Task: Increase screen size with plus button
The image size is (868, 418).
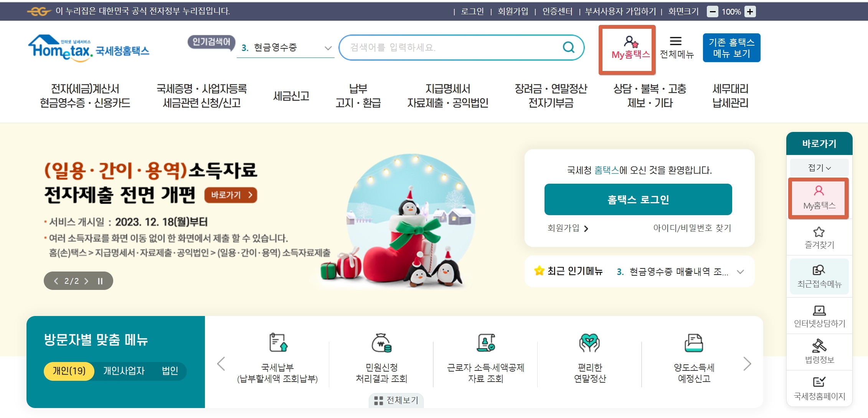Action: tap(750, 12)
